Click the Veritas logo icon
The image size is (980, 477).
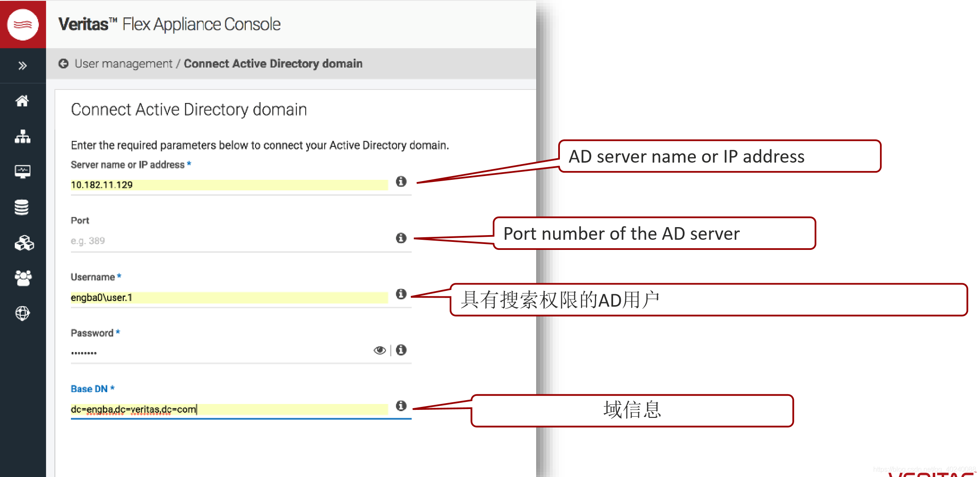point(23,24)
